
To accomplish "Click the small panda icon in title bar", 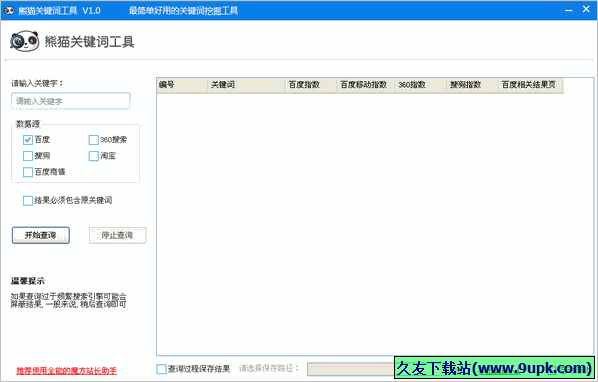I will [9, 11].
